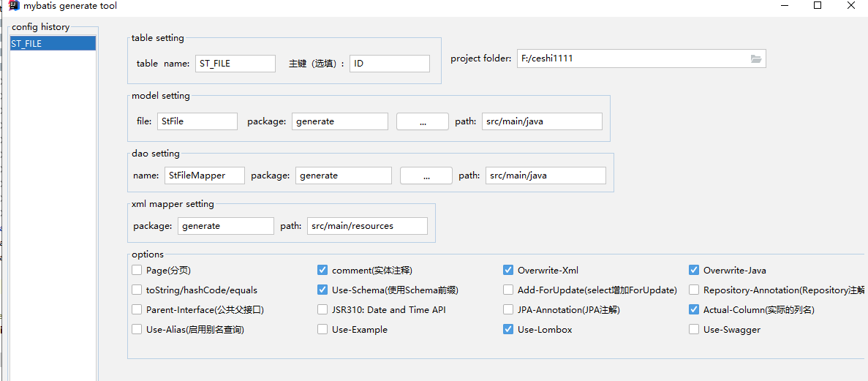Enable the Page(分页) checkbox
Screen dimensions: 868x381
137,271
